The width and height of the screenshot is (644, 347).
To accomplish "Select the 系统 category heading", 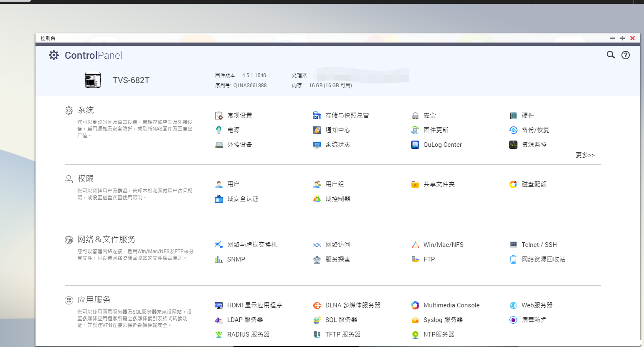I will pyautogui.click(x=86, y=110).
